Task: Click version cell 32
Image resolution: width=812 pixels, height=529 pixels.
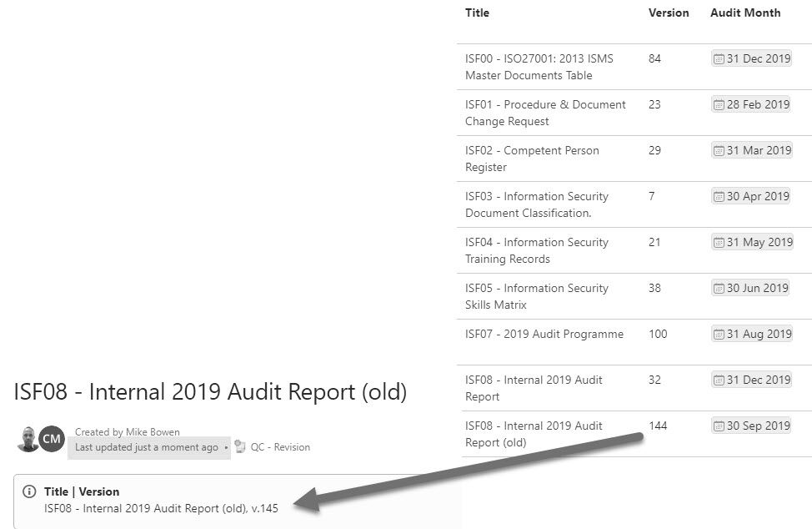Action: 654,380
